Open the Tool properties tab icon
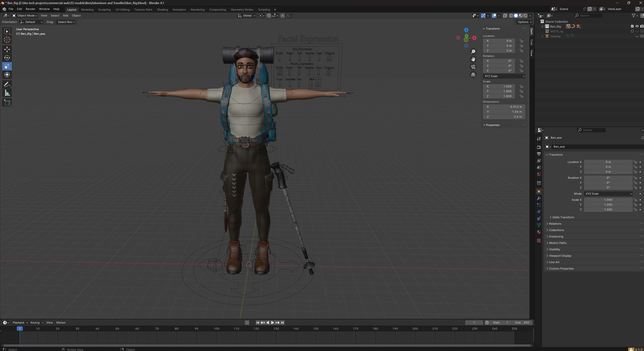The image size is (644, 351). click(539, 138)
